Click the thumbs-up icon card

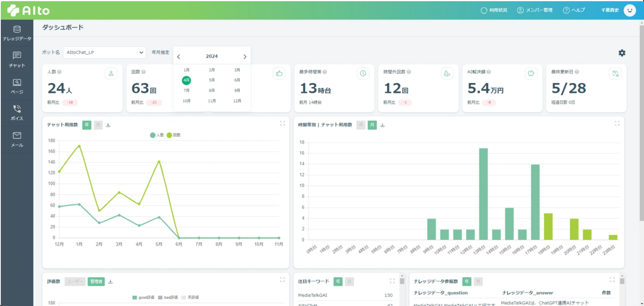click(x=279, y=74)
